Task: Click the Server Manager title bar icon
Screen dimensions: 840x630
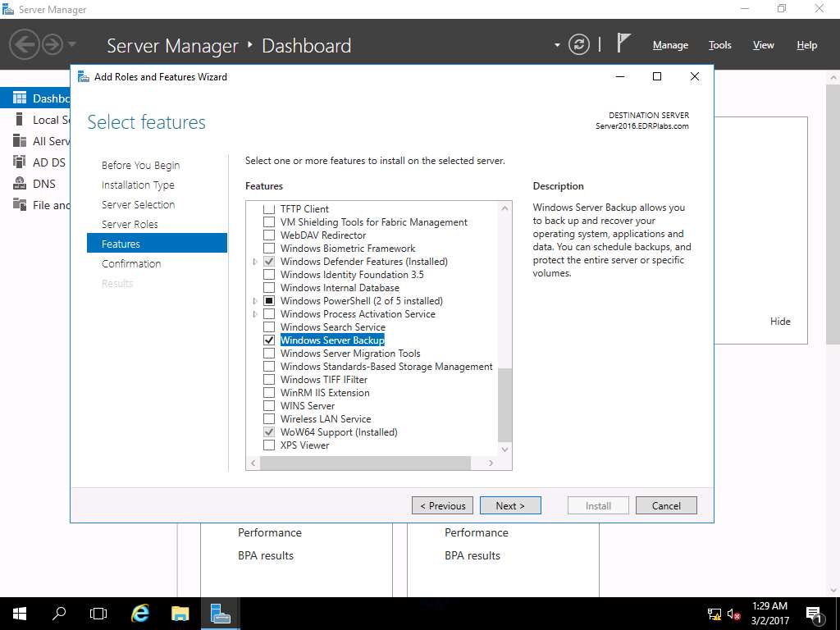Action: pos(8,9)
